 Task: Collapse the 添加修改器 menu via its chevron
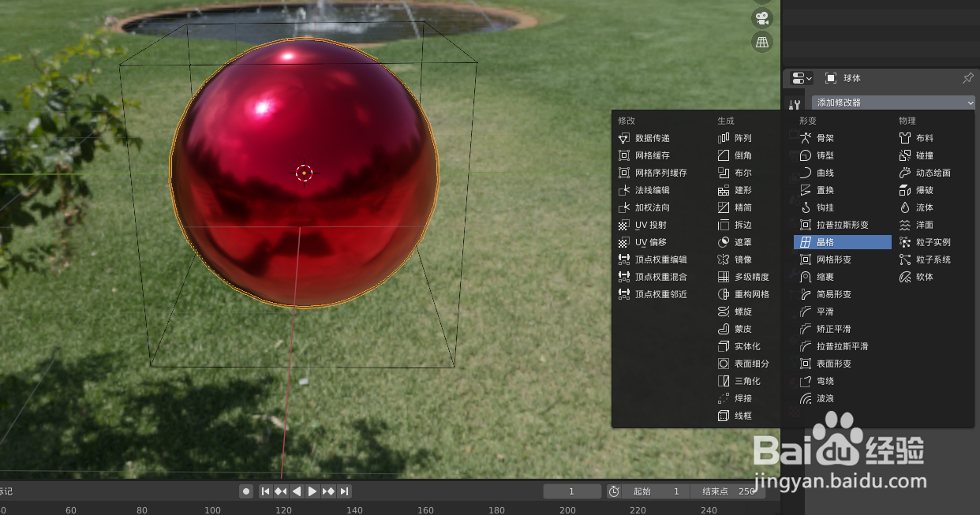(x=970, y=102)
